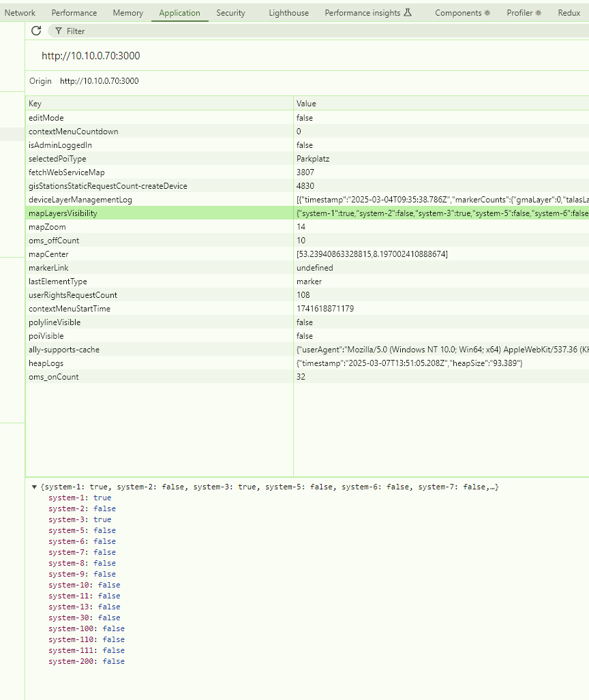Switch to the Network tab
The image size is (589, 700).
[x=20, y=13]
